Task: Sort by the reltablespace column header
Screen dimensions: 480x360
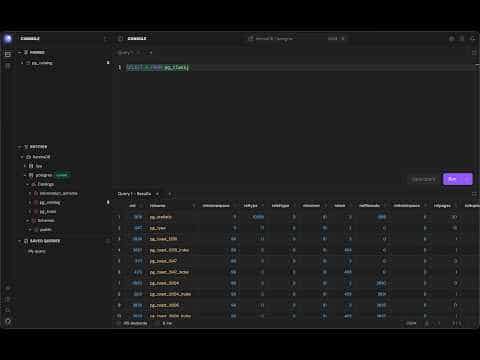Action: coord(406,206)
